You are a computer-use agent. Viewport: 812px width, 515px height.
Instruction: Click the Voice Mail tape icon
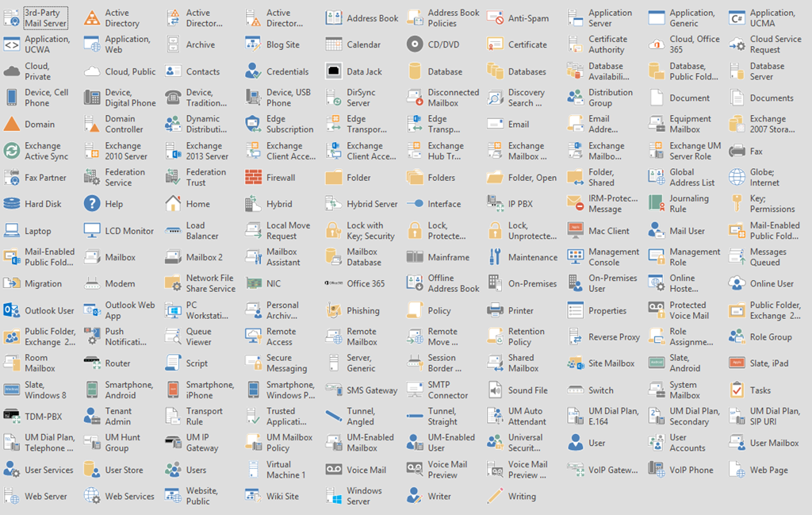pyautogui.click(x=334, y=470)
